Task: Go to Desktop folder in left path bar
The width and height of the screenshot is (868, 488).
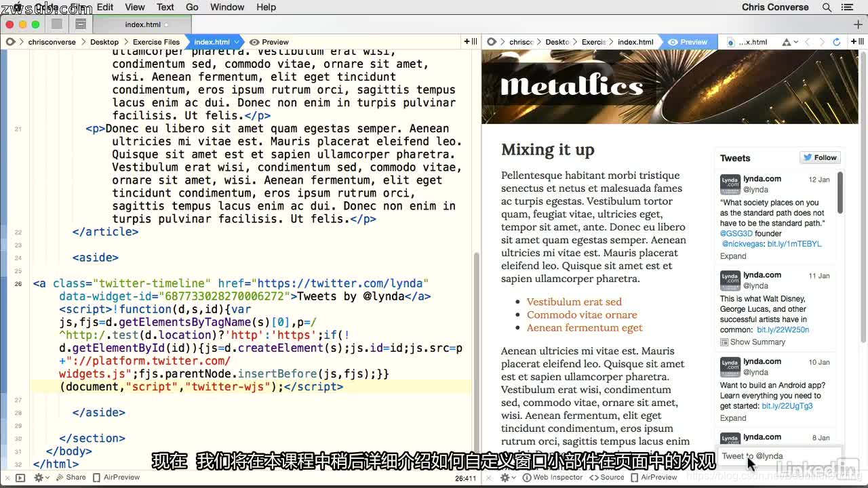Action: click(x=104, y=42)
